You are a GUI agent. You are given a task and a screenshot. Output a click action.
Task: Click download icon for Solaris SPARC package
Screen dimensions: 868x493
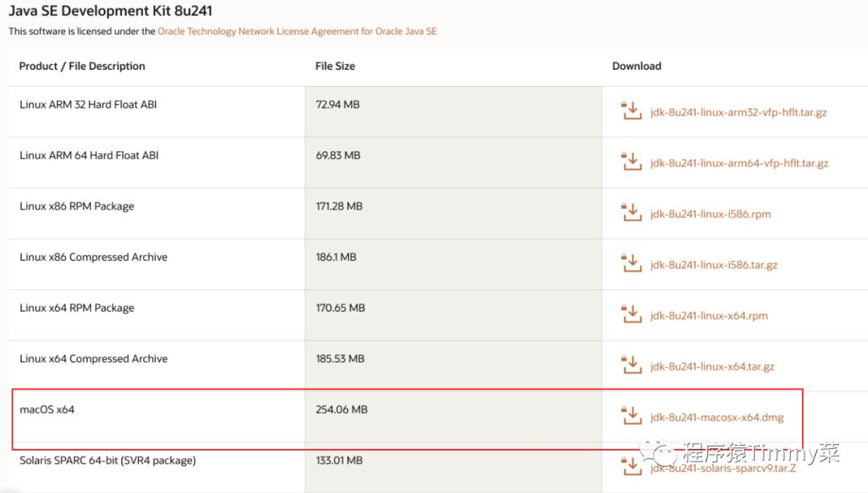click(631, 467)
